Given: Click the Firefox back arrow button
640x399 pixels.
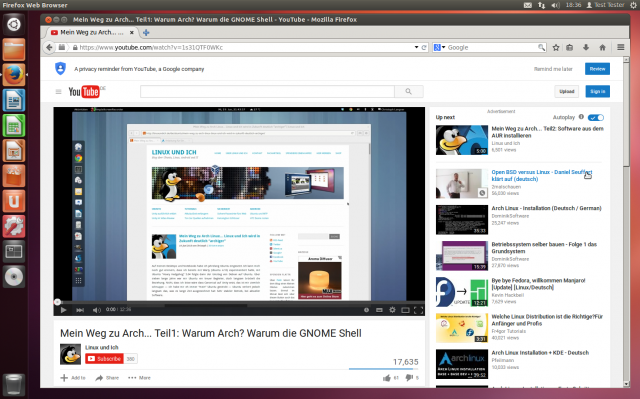Looking at the screenshot, I should coord(49,47).
